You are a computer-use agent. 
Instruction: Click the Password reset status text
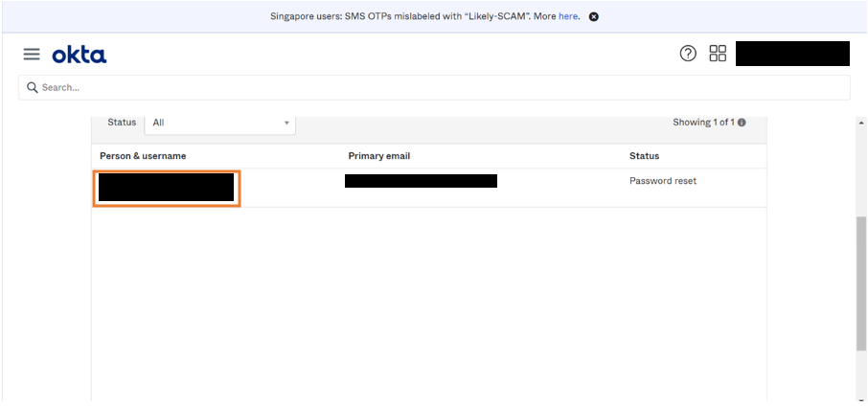663,181
